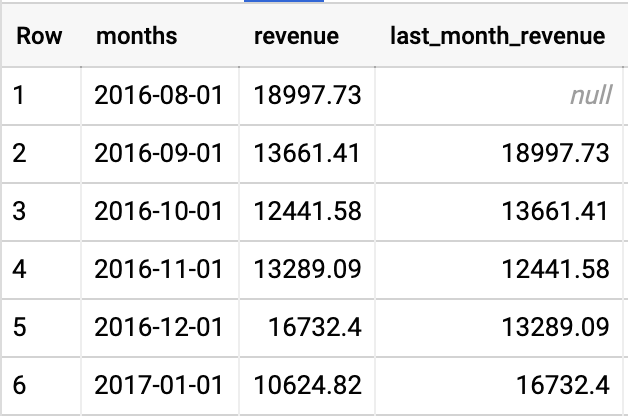Click the 2016-08-01 months cell
Screen dimensions: 628x416
(x=159, y=96)
